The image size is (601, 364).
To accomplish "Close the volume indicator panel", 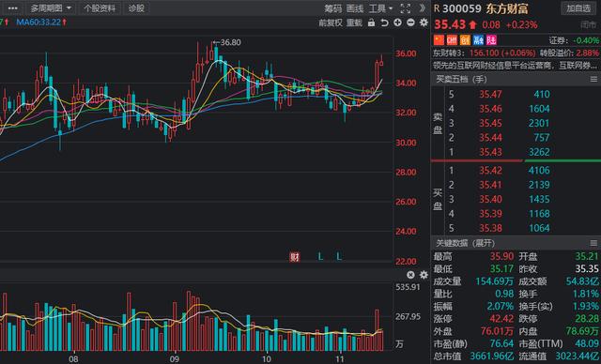I will [410, 275].
